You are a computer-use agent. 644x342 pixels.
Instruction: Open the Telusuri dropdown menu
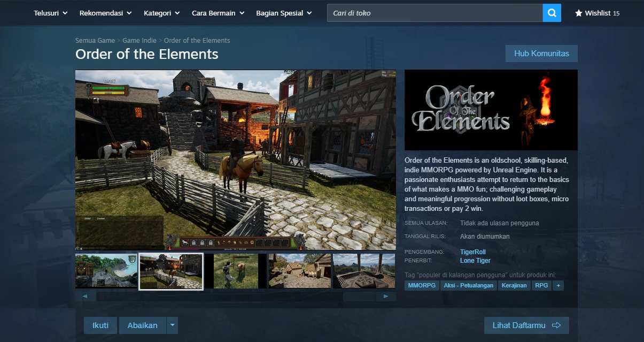[x=50, y=13]
